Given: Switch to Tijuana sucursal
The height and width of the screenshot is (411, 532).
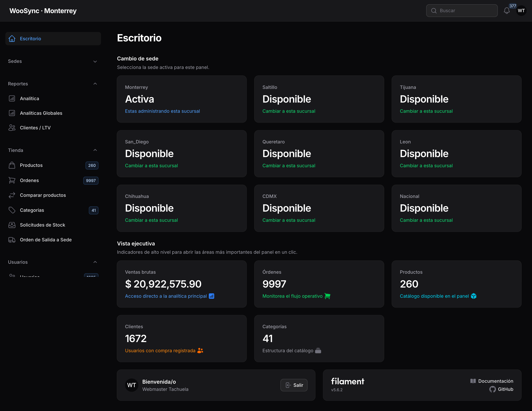Looking at the screenshot, I should point(456,99).
